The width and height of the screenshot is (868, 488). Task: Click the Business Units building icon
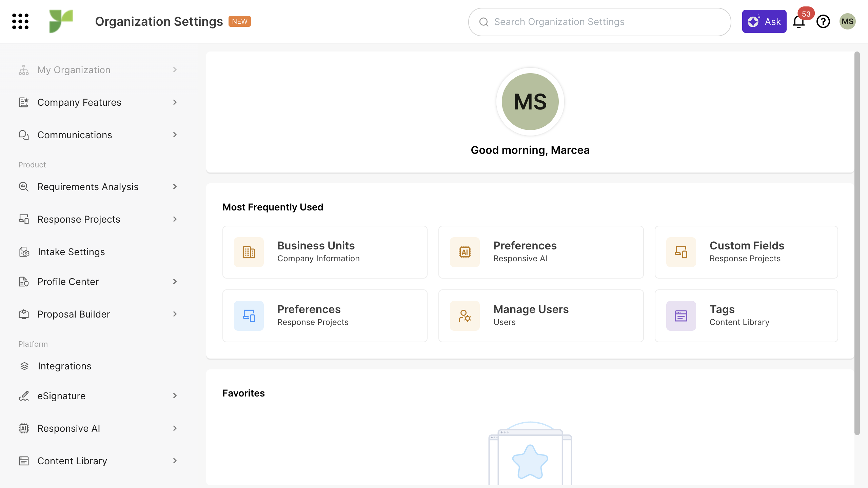point(249,252)
